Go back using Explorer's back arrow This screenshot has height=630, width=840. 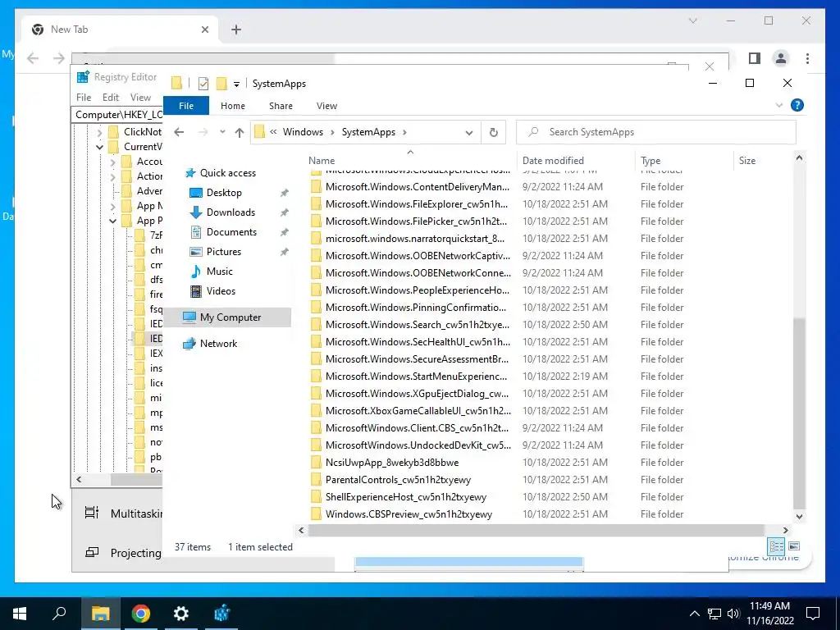[x=179, y=132]
